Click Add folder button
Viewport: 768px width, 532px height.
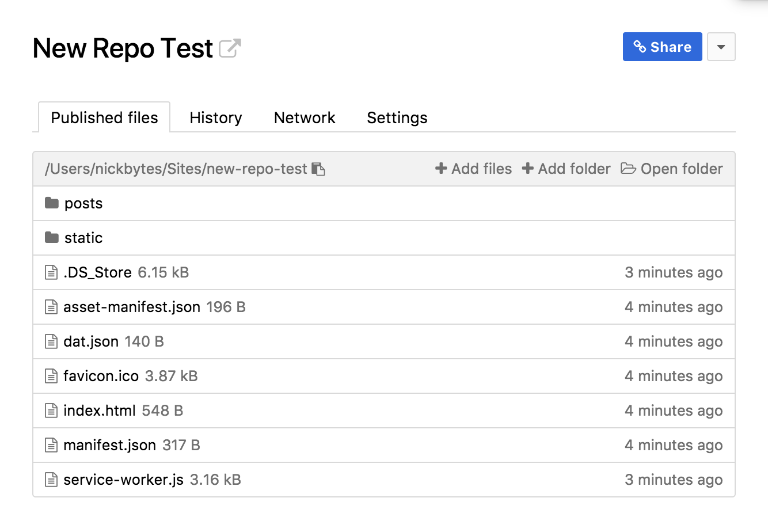(x=566, y=169)
